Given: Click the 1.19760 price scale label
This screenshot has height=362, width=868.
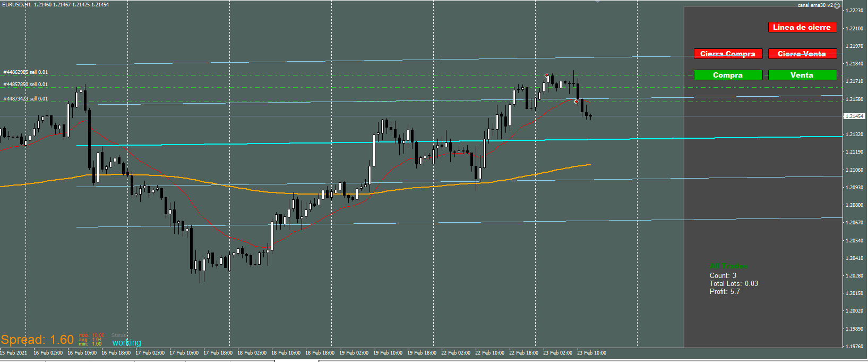Looking at the screenshot, I should [854, 346].
